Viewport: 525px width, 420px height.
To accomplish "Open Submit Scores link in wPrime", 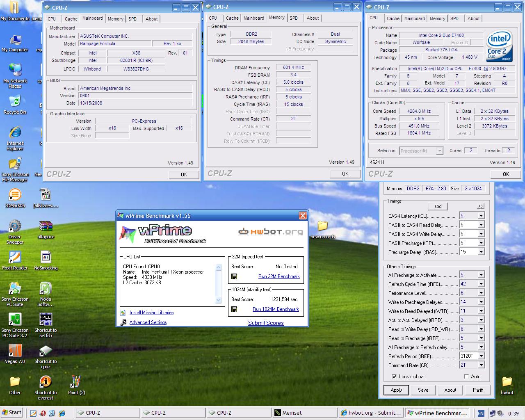I will (266, 323).
